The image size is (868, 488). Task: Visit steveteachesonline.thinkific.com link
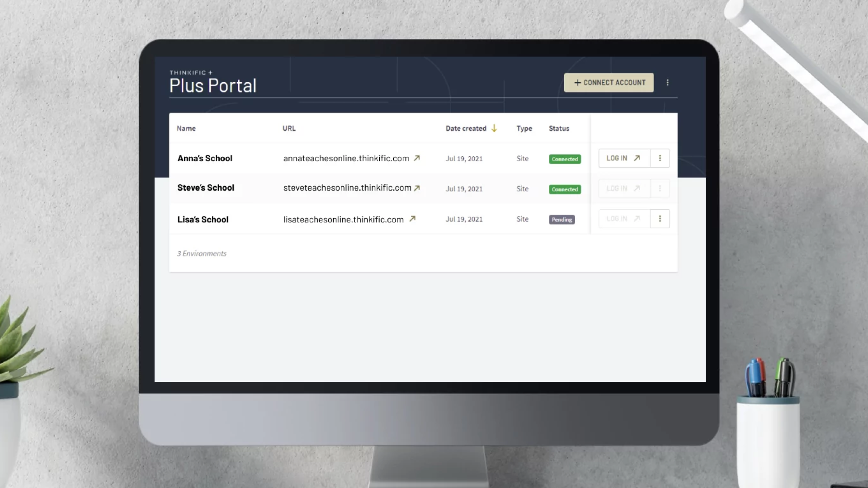pos(347,188)
